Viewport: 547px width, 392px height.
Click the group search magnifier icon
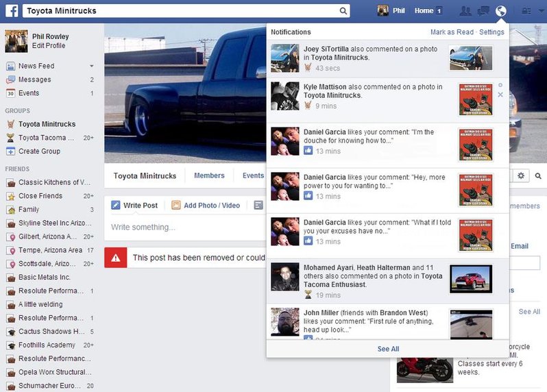(x=538, y=176)
